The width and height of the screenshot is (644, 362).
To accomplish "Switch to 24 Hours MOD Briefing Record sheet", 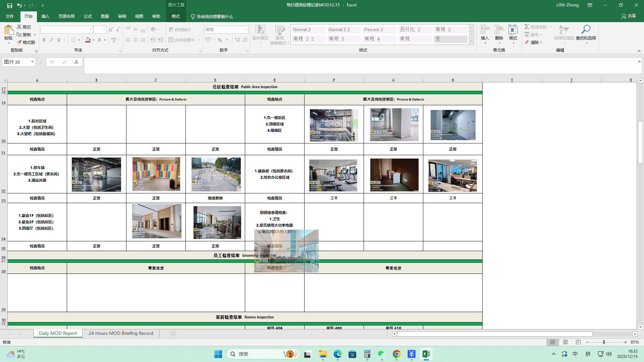I will point(121,334).
